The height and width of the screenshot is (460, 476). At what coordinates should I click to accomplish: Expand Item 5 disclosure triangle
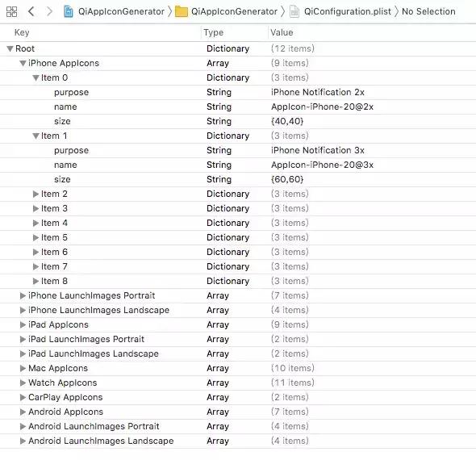(x=35, y=237)
